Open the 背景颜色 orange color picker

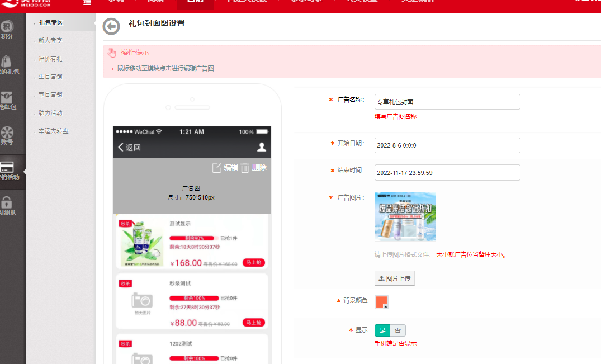pos(381,302)
